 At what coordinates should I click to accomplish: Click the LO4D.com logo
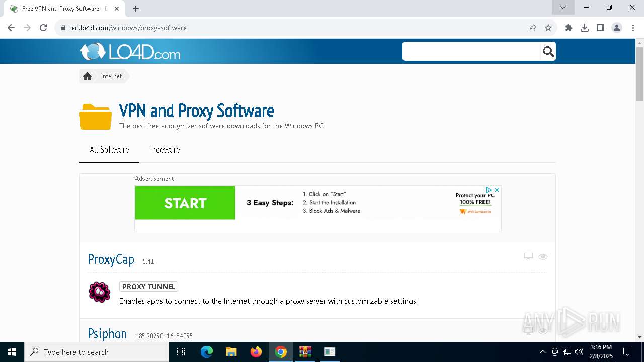coord(130,51)
